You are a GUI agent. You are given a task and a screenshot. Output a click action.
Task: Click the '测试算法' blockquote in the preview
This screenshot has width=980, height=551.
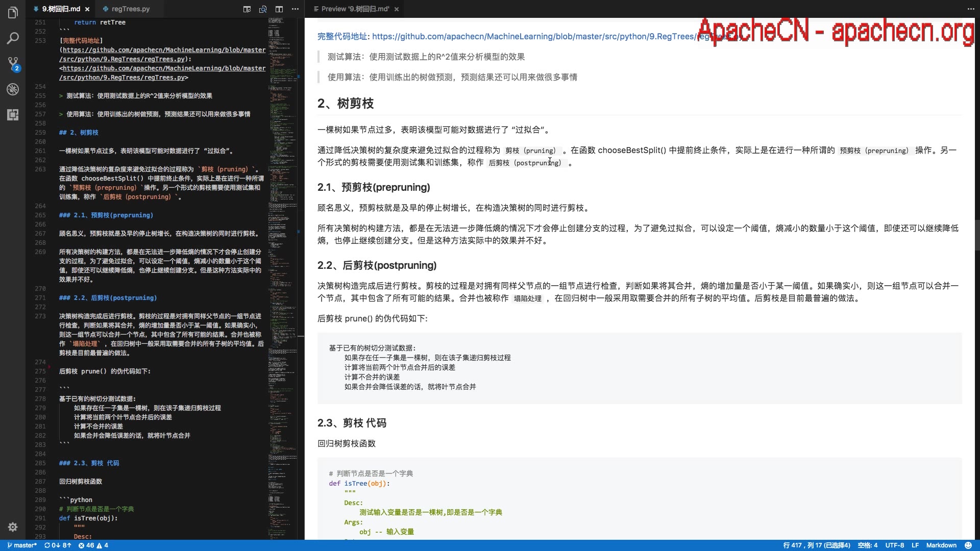[426, 57]
